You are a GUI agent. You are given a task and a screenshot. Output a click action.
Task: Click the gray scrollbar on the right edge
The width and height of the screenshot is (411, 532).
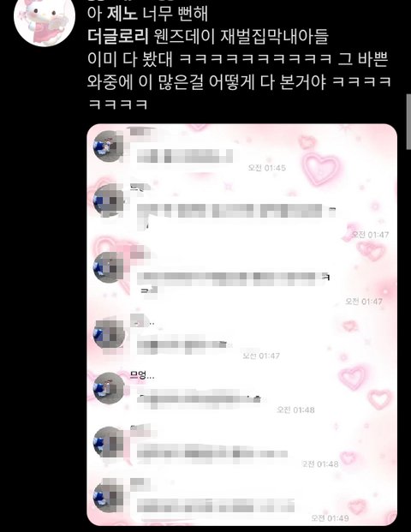click(408, 122)
